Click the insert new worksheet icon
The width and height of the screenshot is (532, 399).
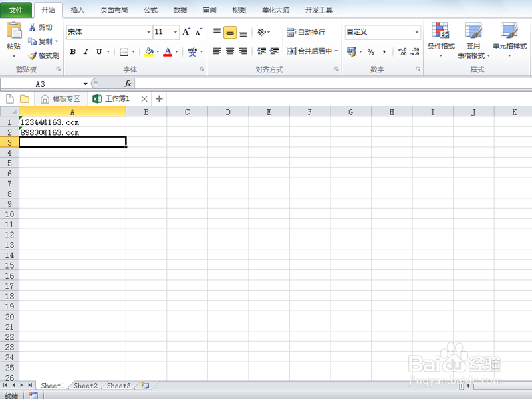coord(145,386)
